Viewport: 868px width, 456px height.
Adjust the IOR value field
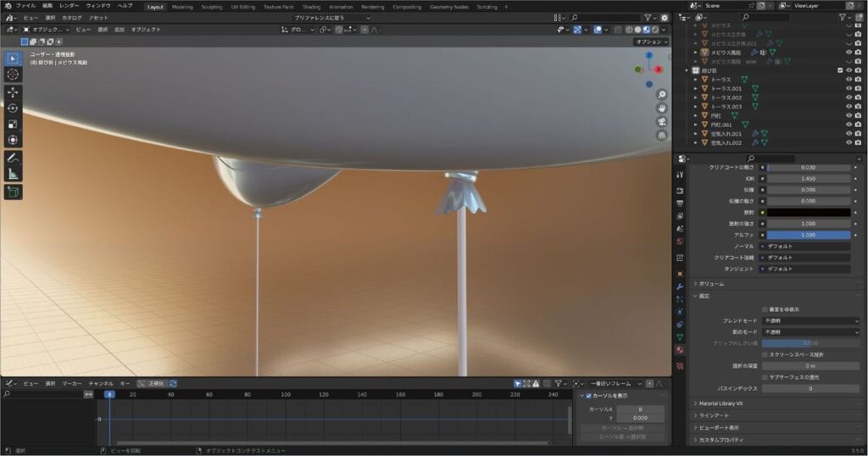tap(809, 179)
